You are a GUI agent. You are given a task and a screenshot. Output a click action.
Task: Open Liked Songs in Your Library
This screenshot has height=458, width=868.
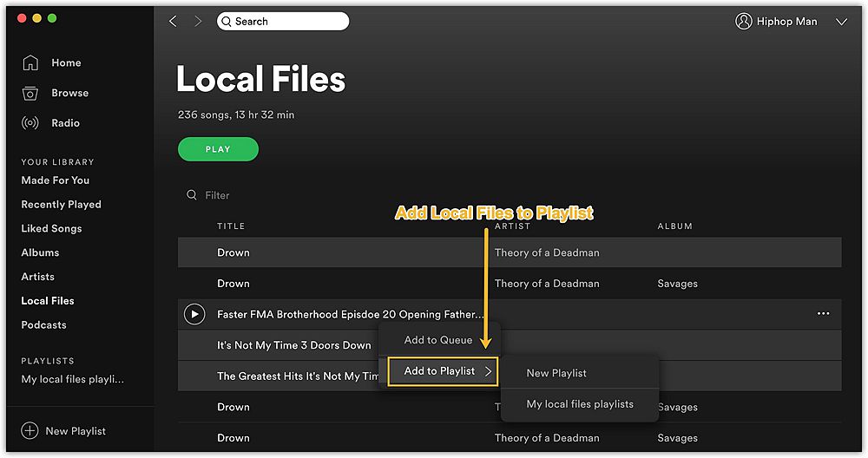[x=51, y=228]
